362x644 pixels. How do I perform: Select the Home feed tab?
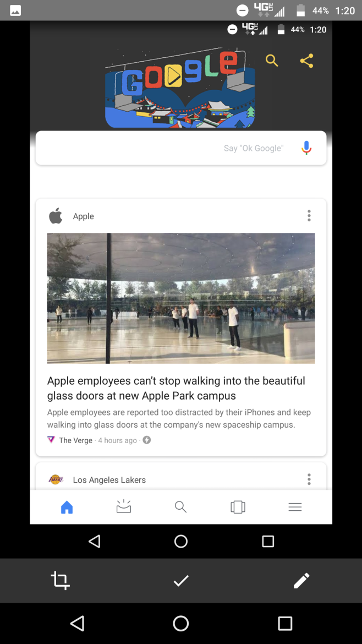(67, 507)
